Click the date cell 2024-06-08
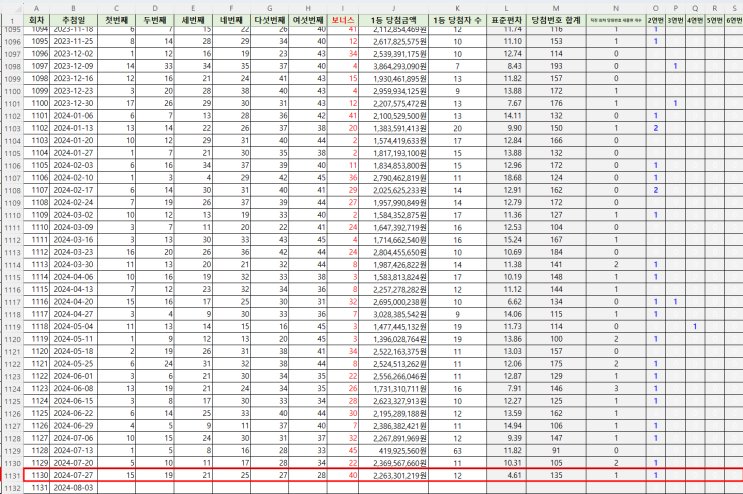This screenshot has height=494, width=743. click(73, 389)
